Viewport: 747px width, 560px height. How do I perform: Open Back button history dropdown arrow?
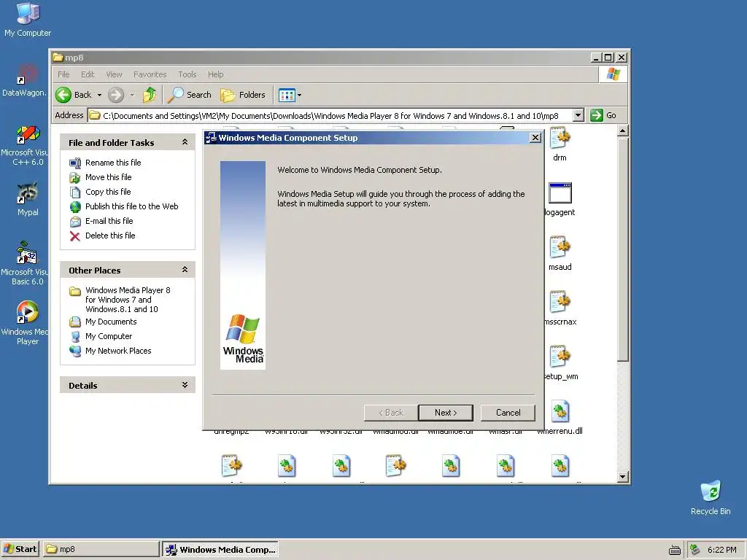[99, 95]
